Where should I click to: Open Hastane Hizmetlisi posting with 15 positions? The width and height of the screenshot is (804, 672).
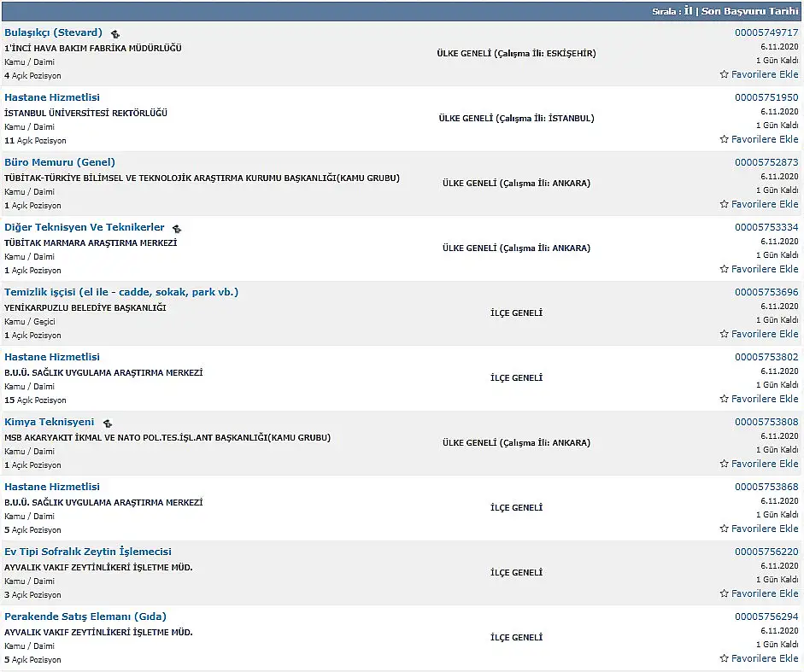[x=52, y=357]
